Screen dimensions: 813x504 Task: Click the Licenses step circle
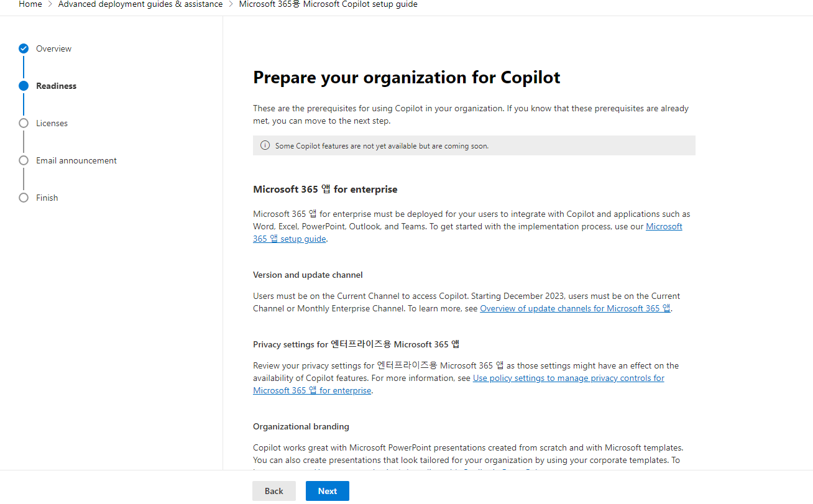24,123
